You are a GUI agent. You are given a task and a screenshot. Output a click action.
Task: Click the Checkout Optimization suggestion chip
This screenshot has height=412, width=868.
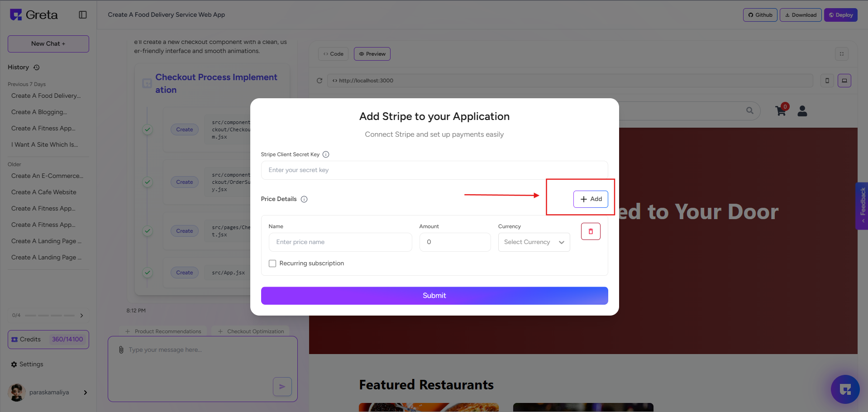(x=251, y=331)
